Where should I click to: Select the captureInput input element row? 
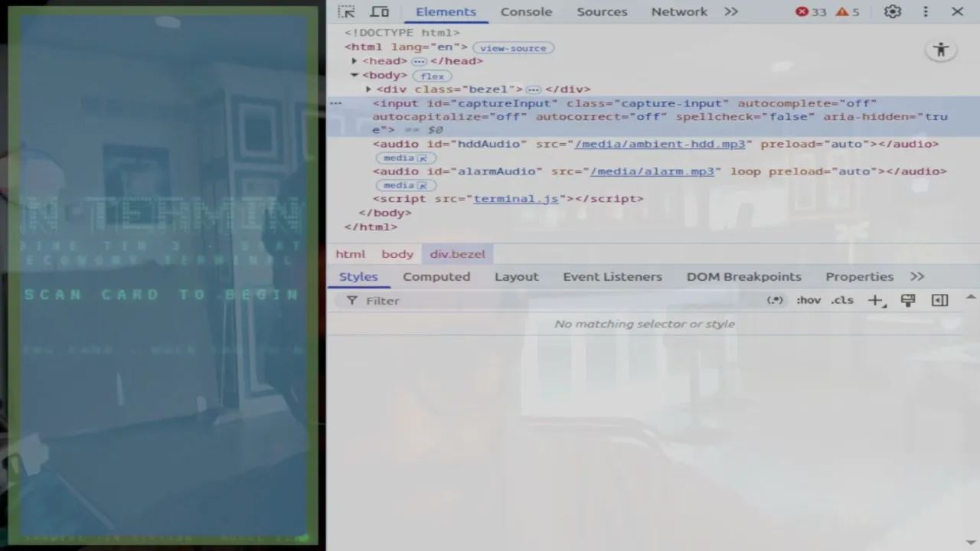click(654, 116)
